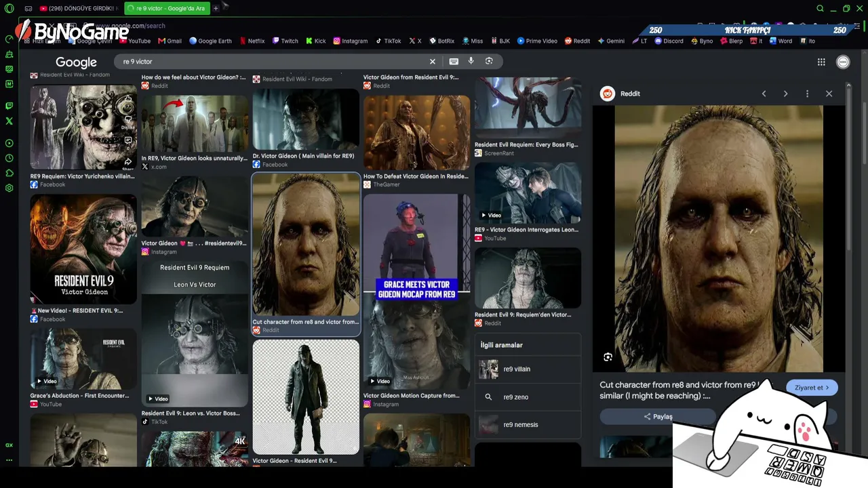Open the Opera GX menu logo

point(9,9)
